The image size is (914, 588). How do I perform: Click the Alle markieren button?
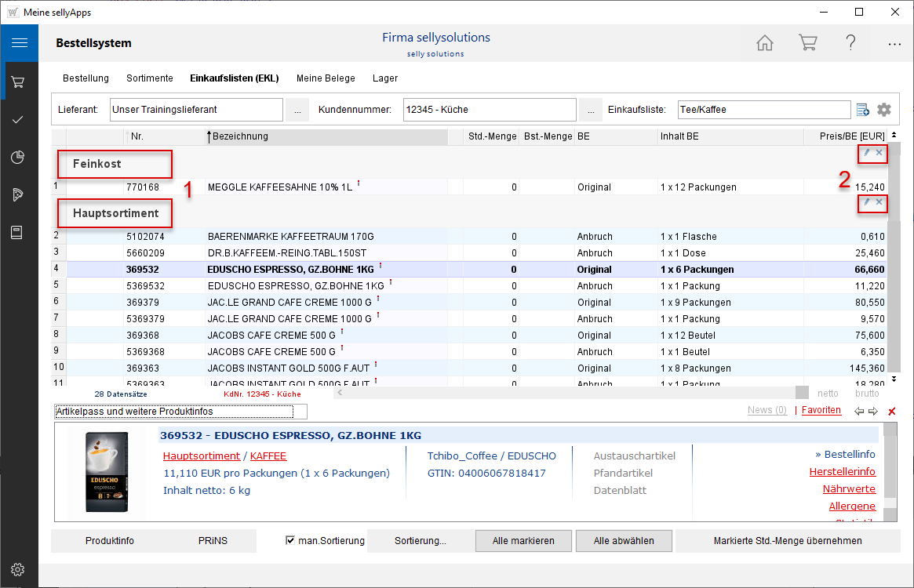click(x=523, y=541)
